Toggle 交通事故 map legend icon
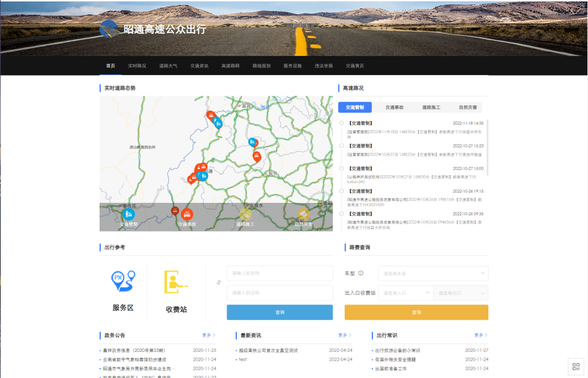588x378 pixels. pos(187,215)
